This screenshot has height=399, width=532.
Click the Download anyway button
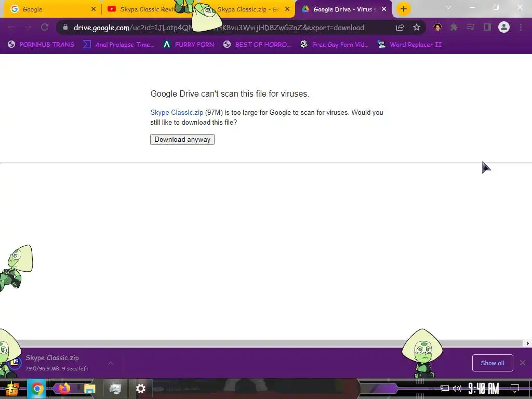pyautogui.click(x=182, y=139)
